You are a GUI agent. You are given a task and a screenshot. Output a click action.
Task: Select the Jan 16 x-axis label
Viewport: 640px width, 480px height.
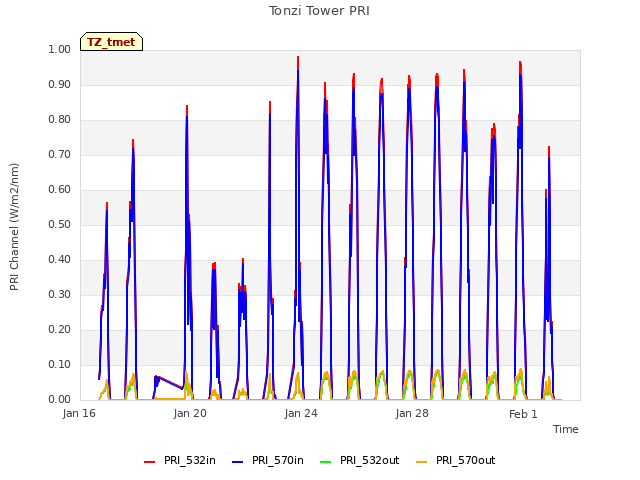79,413
